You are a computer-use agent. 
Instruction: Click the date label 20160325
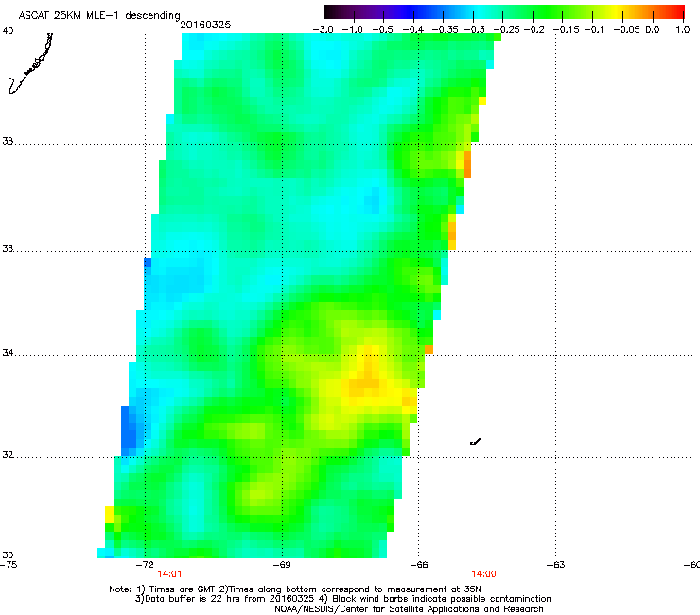click(205, 25)
